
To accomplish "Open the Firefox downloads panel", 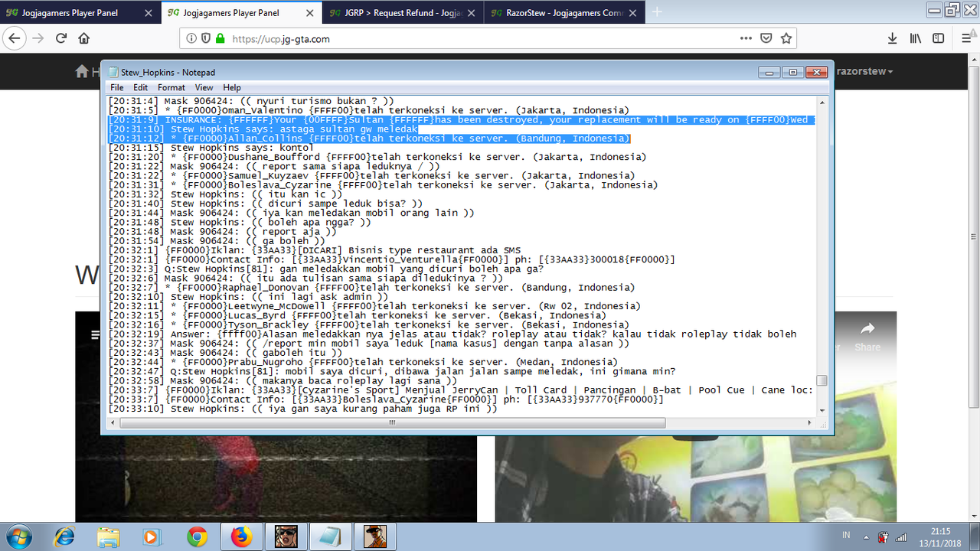I will click(x=892, y=38).
